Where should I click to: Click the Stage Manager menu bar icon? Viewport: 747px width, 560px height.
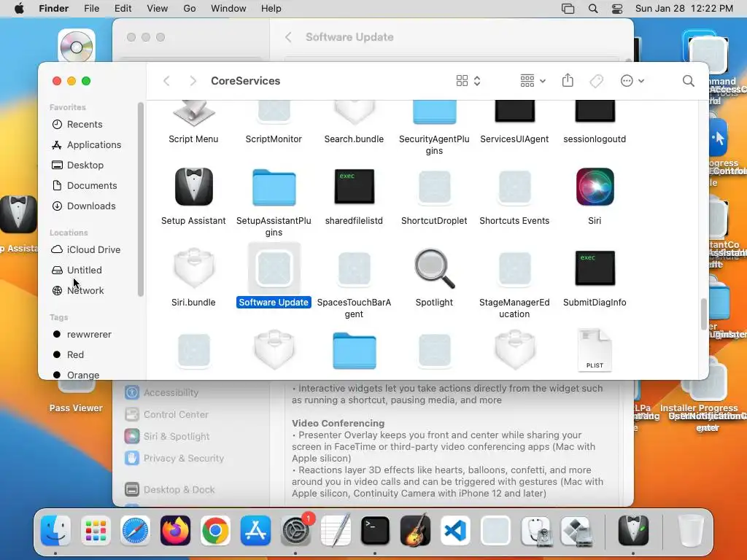pos(568,9)
